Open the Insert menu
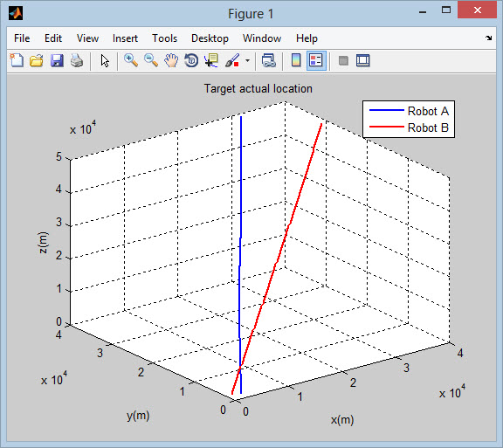 (x=125, y=38)
